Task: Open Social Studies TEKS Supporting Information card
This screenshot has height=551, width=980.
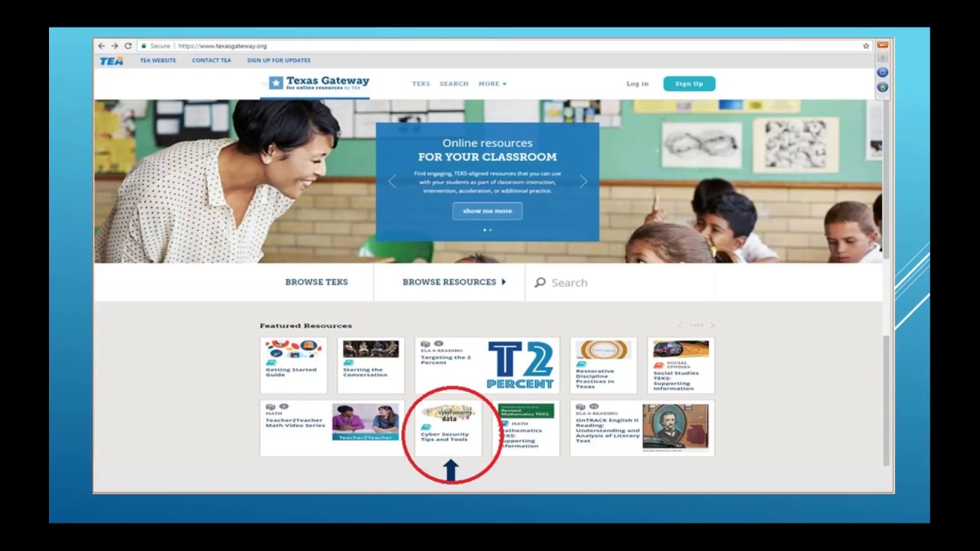Action: pyautogui.click(x=681, y=366)
